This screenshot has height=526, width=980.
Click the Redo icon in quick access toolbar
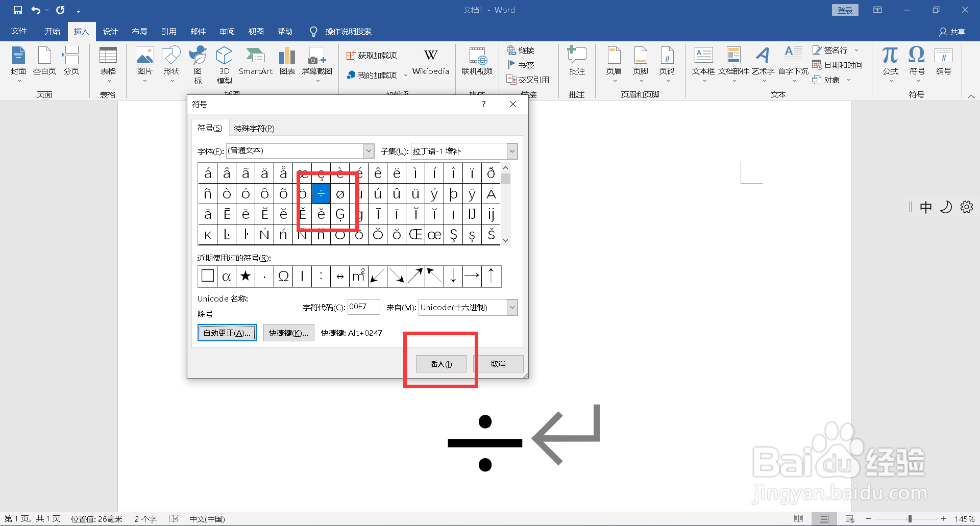point(60,10)
